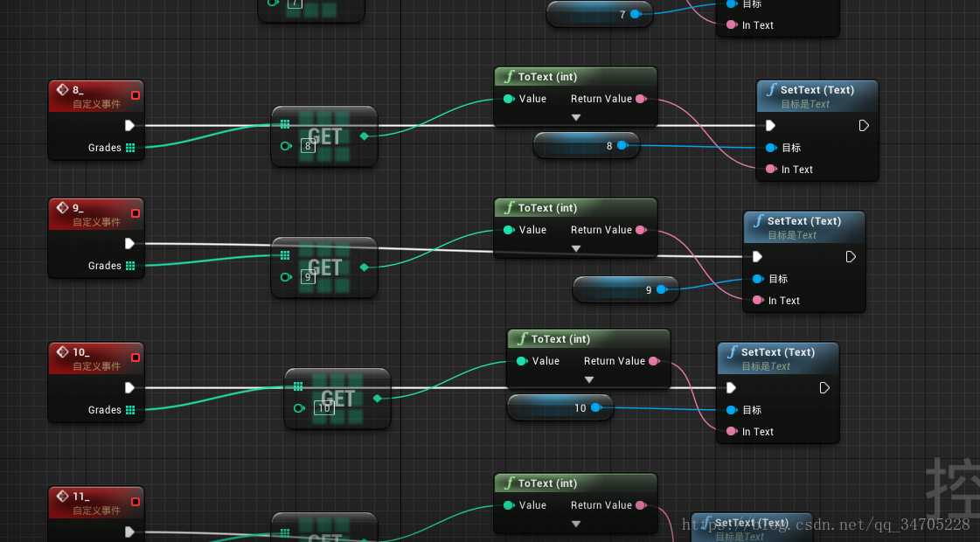This screenshot has height=542, width=980.
Task: Click the exec input pin of SetText in the 8_ row
Action: click(x=771, y=126)
